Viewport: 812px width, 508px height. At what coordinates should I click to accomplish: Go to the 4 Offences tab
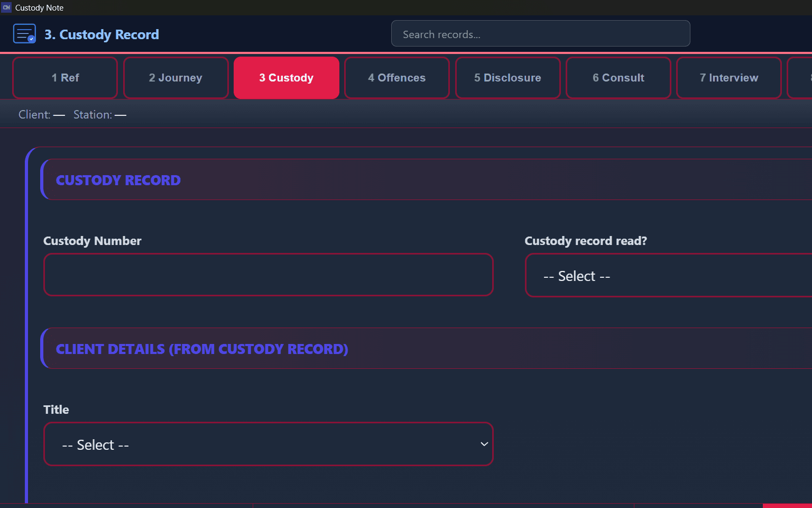pos(396,78)
